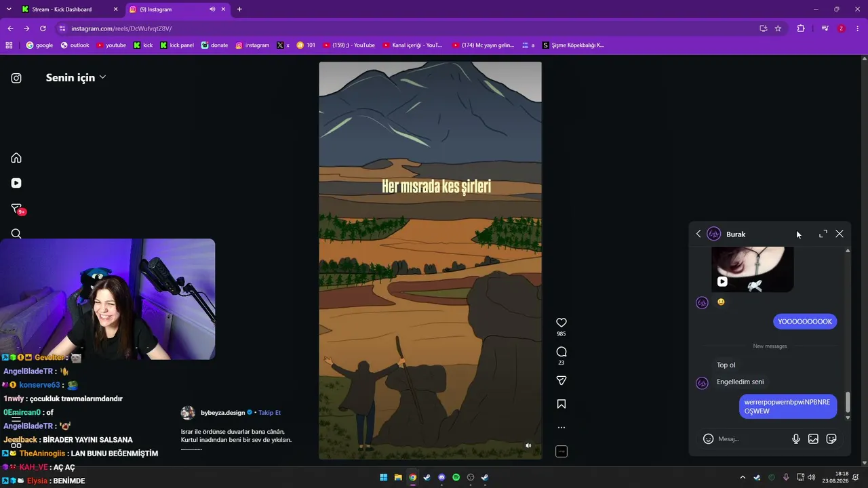This screenshot has height=488, width=868.
Task: Share the reel with the send icon
Action: tap(561, 380)
